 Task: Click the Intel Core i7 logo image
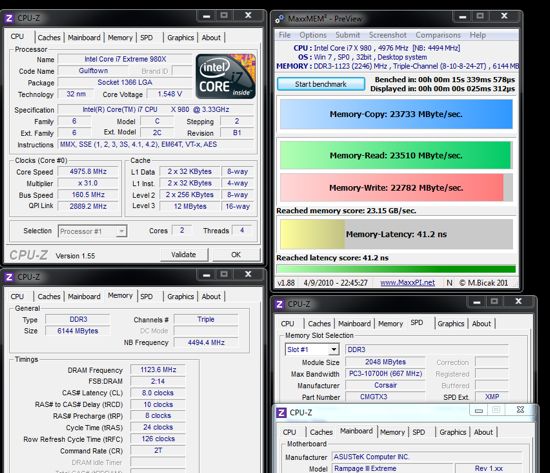click(226, 76)
